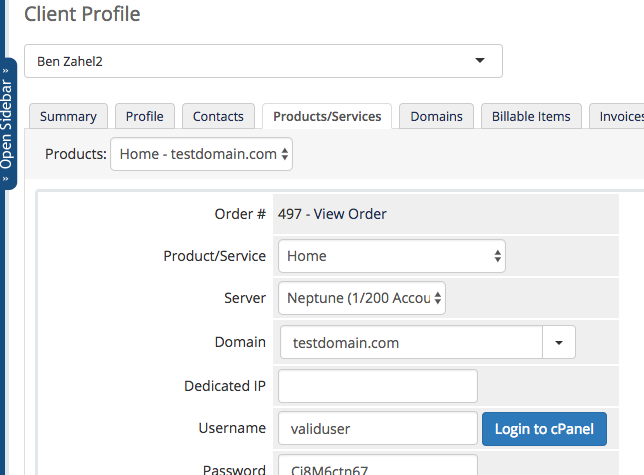Click the Server label
This screenshot has height=475, width=644.
[245, 298]
